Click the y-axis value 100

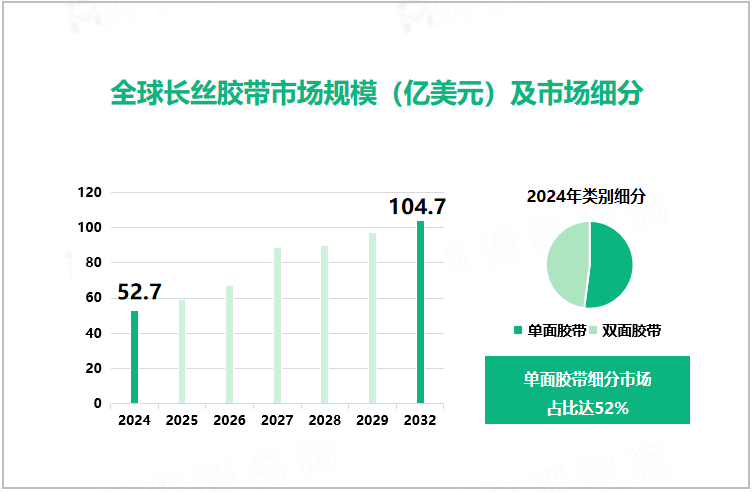[x=90, y=227]
